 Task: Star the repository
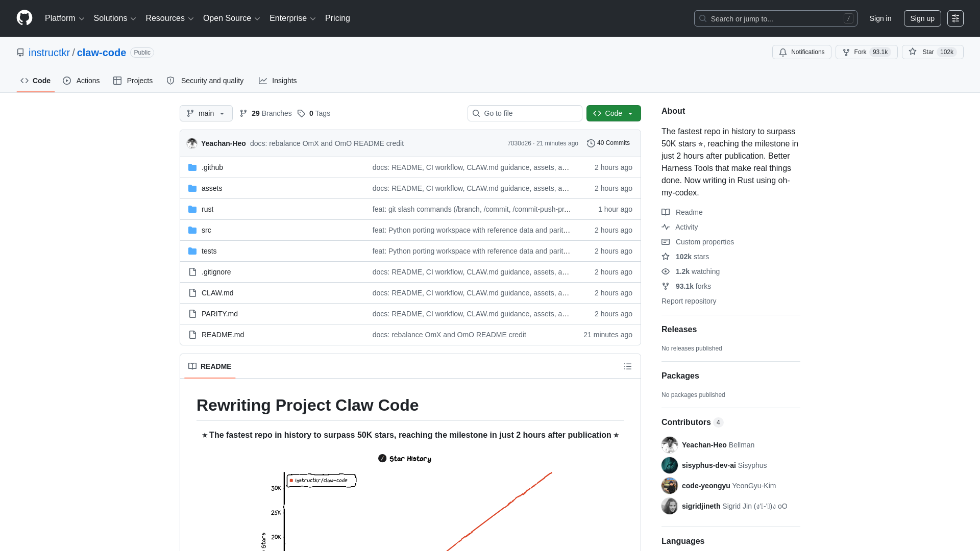click(x=933, y=52)
